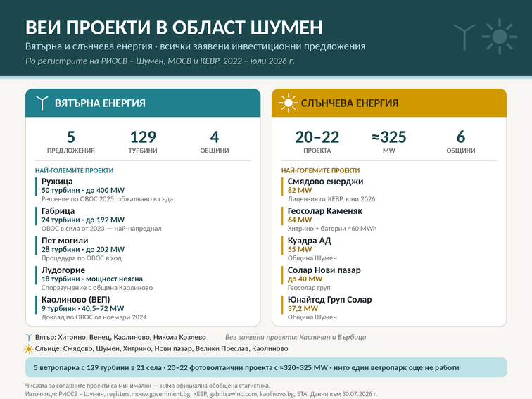The image size is (532, 399).
Task: Click the ПРОЕКТА label
Action: pos(317,151)
